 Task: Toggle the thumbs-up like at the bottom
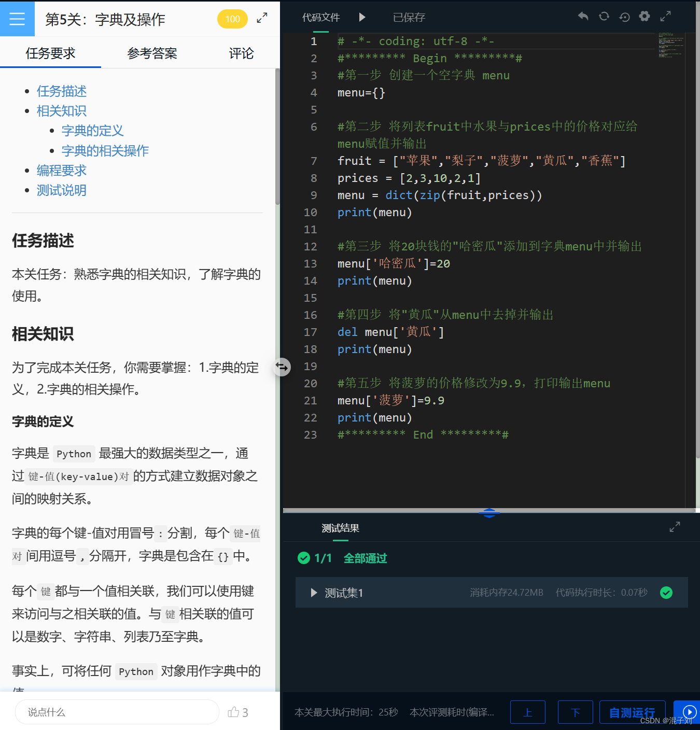click(234, 712)
